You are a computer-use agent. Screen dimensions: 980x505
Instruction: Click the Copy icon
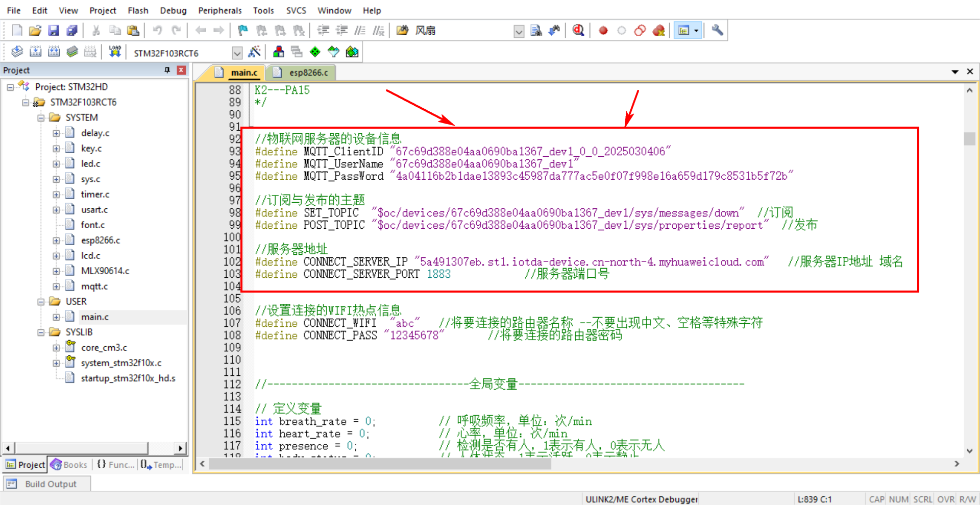pos(115,31)
